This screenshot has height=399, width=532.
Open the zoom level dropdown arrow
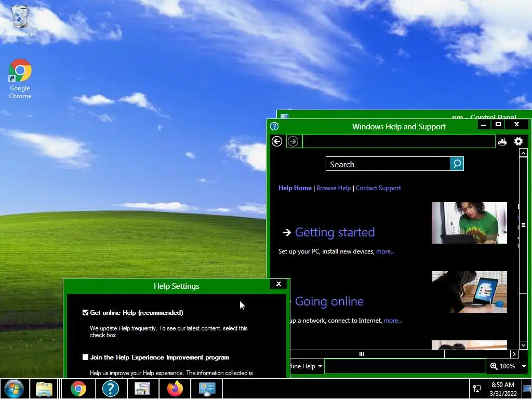[x=524, y=366]
